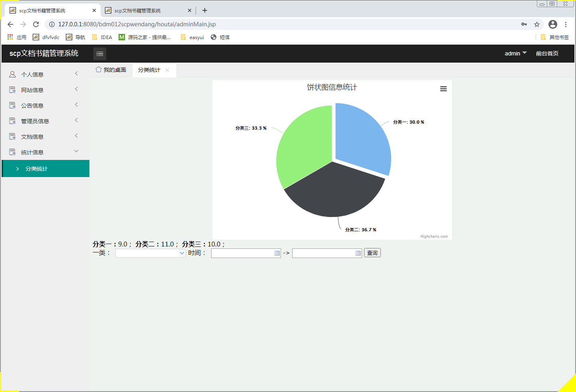Open Chrome three-dot menu
Screen dimensions: 576x392
pyautogui.click(x=566, y=24)
